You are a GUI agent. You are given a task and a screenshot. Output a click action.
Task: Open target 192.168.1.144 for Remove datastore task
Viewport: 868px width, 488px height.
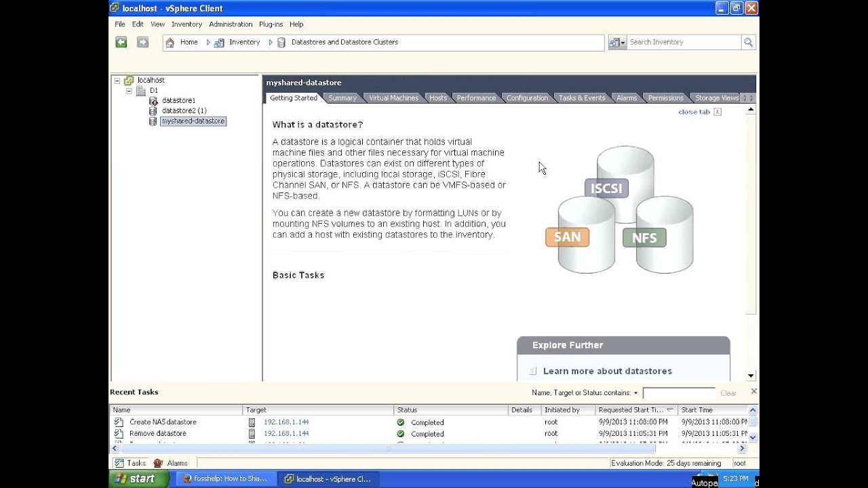pyautogui.click(x=286, y=434)
